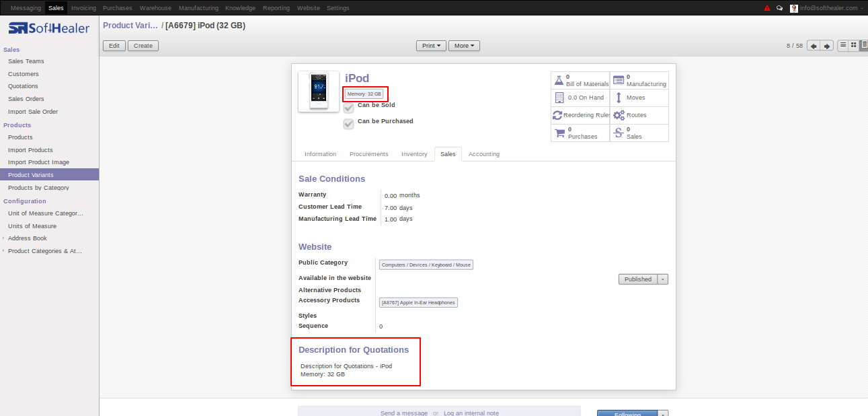Open the Purchases top menu

pos(118,8)
